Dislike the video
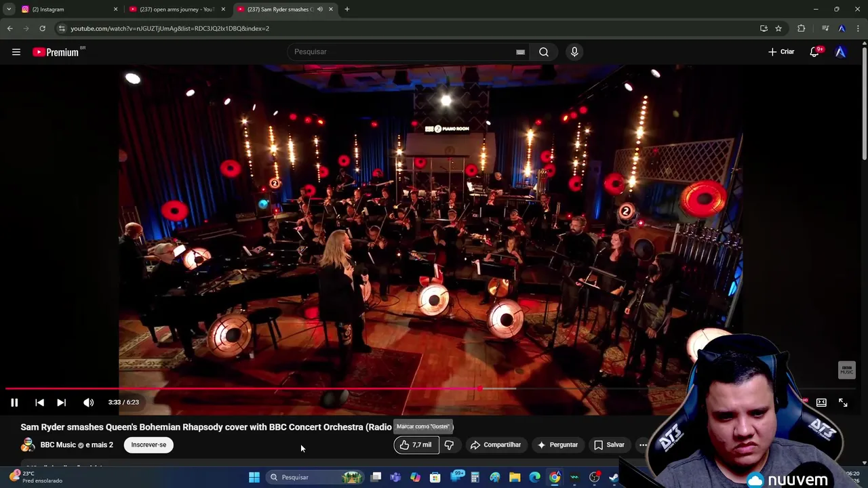Image resolution: width=868 pixels, height=488 pixels. pos(449,445)
